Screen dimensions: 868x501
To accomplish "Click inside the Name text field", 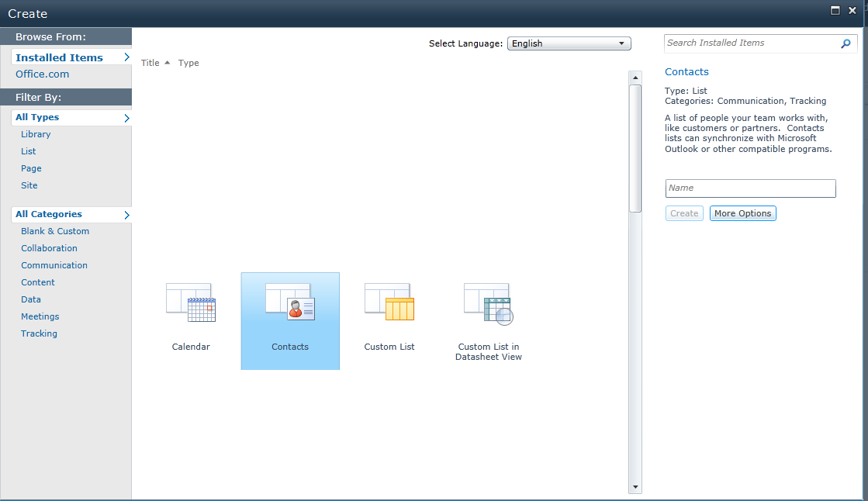I will 750,188.
